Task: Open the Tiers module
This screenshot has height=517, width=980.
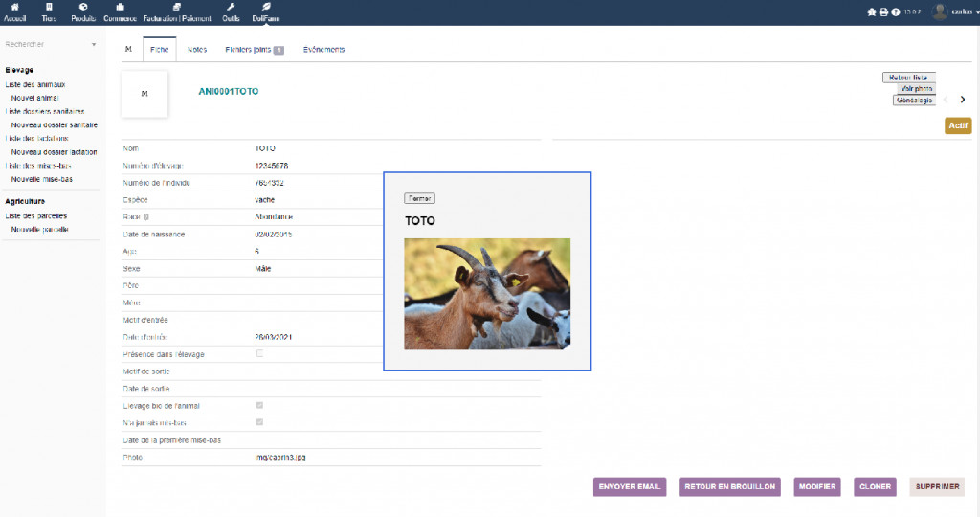Action: (49, 12)
